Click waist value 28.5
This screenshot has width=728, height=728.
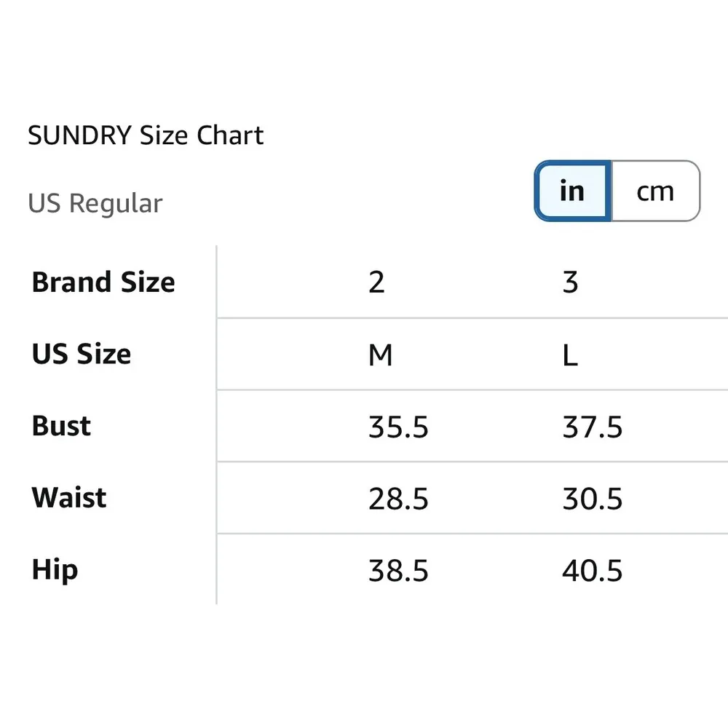tap(398, 499)
